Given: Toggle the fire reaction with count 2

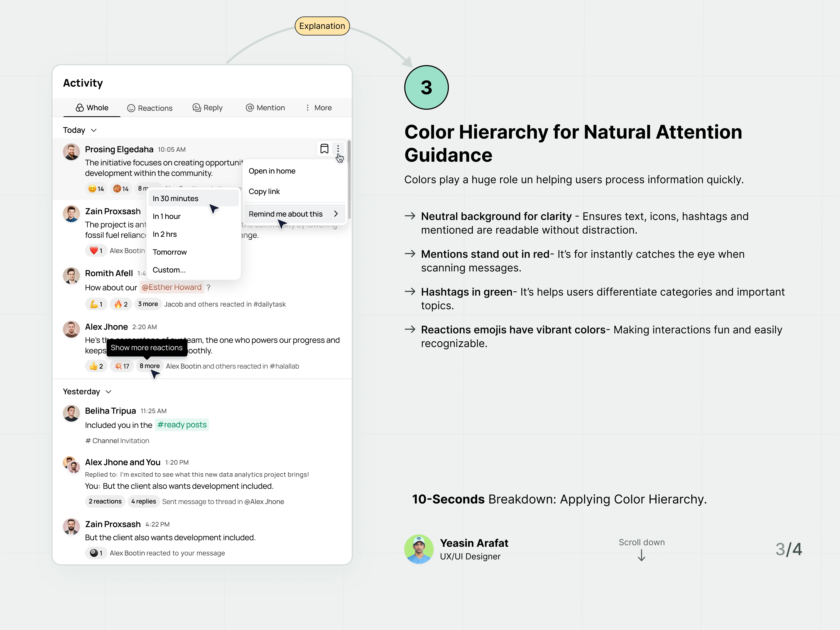Looking at the screenshot, I should 121,304.
